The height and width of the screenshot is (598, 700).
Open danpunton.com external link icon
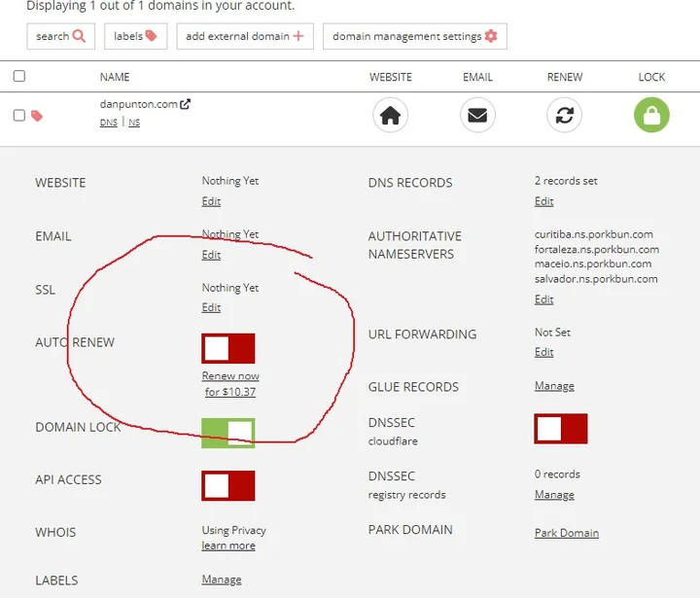click(x=185, y=104)
